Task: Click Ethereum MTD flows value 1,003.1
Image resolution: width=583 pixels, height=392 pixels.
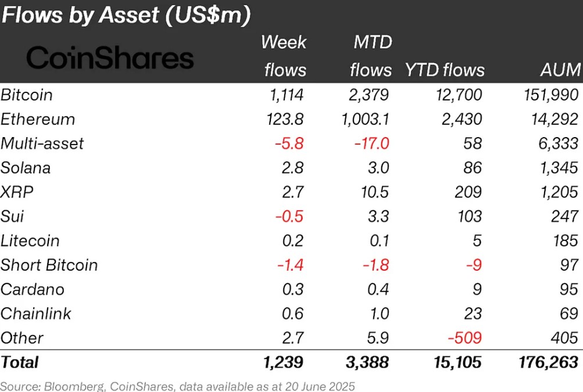Action: [x=365, y=119]
